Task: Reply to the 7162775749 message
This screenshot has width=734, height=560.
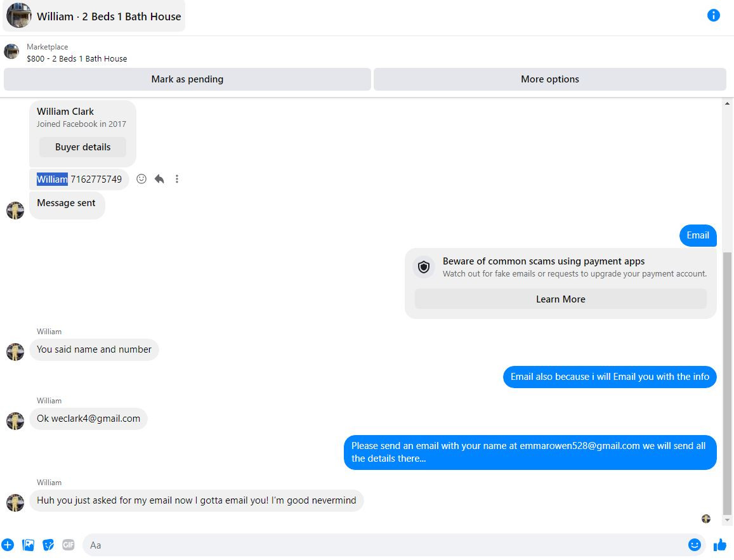Action: pos(159,179)
